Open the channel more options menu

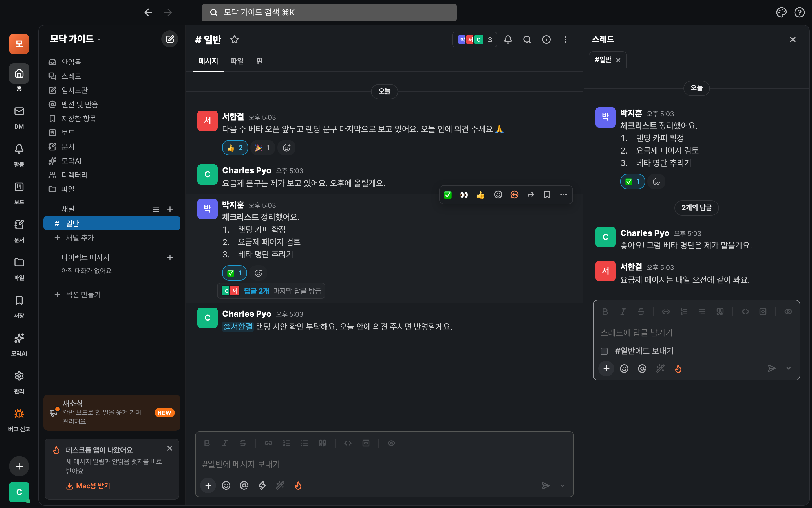click(x=565, y=40)
